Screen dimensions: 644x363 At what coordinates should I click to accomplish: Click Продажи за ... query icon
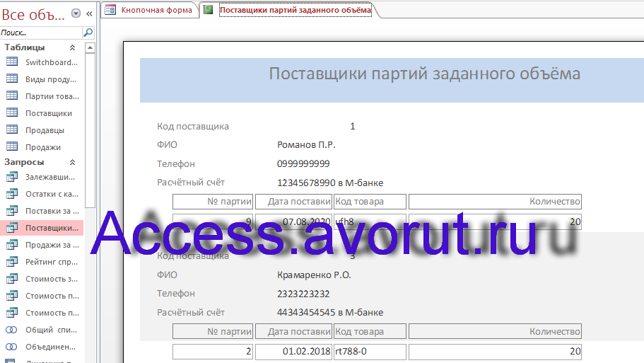(x=12, y=244)
